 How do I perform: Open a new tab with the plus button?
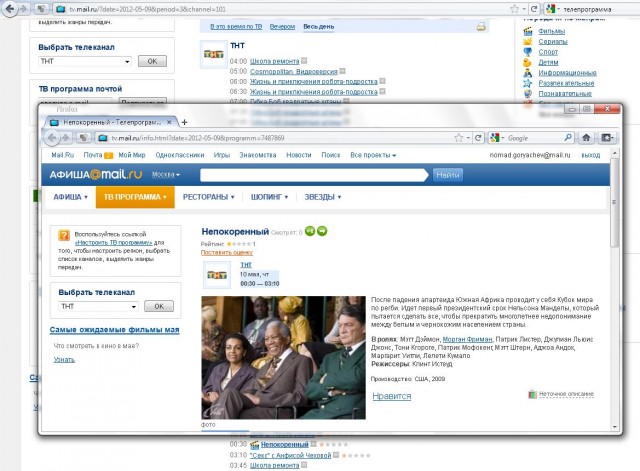point(184,122)
